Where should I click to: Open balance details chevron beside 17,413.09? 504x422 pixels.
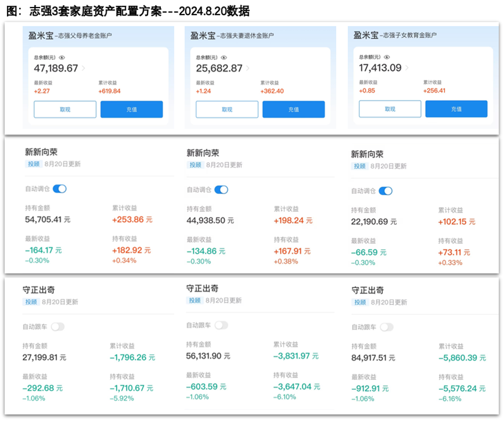pos(407,68)
